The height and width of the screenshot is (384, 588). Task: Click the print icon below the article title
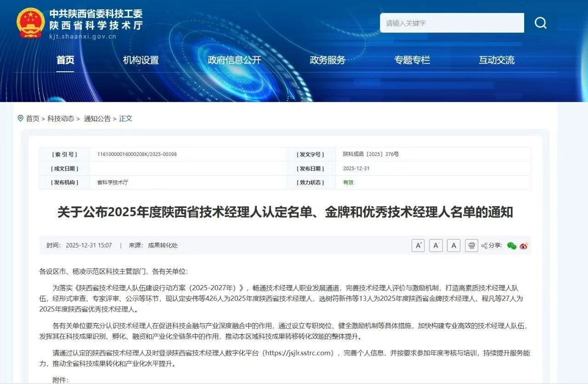point(471,245)
